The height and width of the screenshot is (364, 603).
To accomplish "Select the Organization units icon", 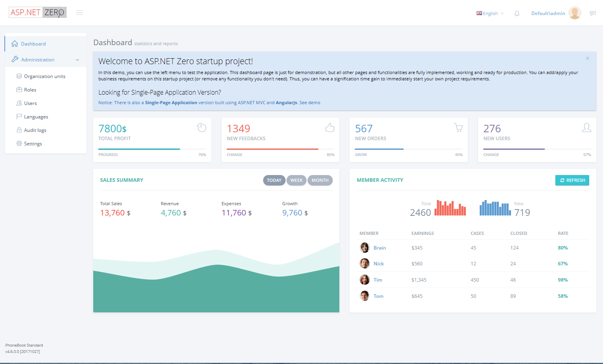I will click(19, 76).
